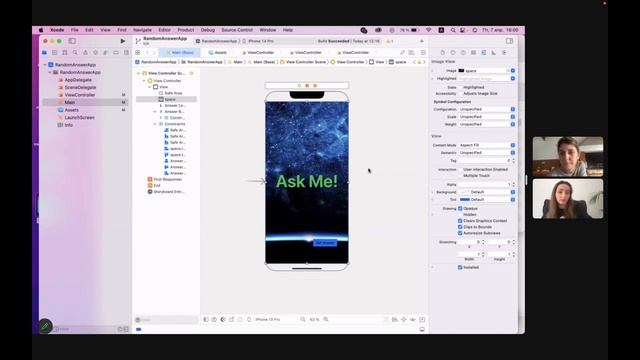Toggle the inspectors panel button
Viewport: 640px width, 360px height.
tap(509, 41)
